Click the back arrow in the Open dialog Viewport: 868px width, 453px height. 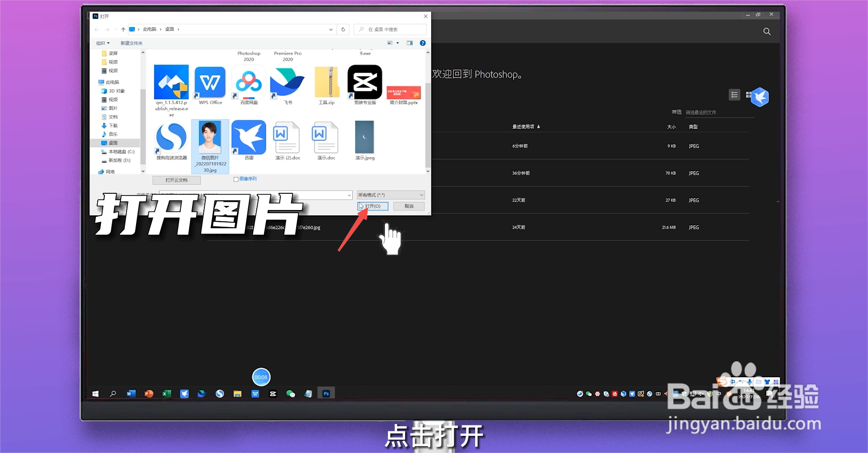click(97, 29)
